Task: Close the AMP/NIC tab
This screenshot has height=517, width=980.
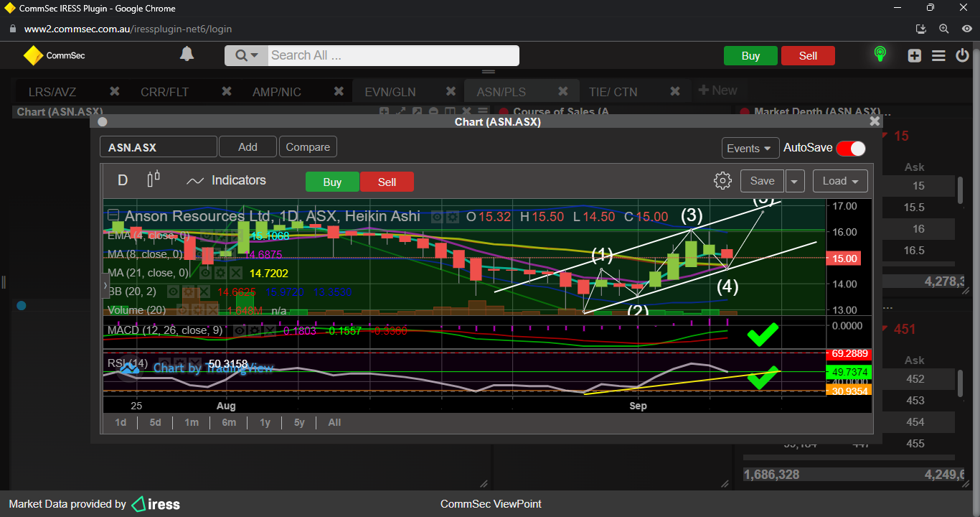Action: (x=339, y=91)
